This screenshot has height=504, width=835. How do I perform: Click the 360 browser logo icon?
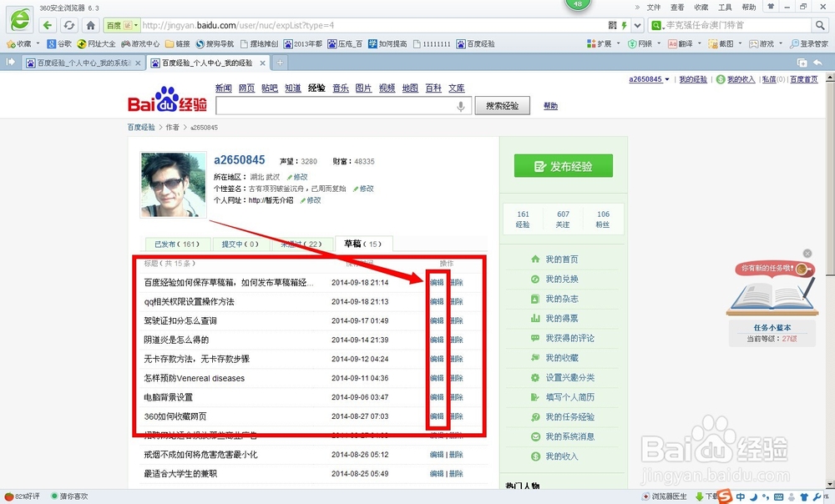(x=20, y=20)
